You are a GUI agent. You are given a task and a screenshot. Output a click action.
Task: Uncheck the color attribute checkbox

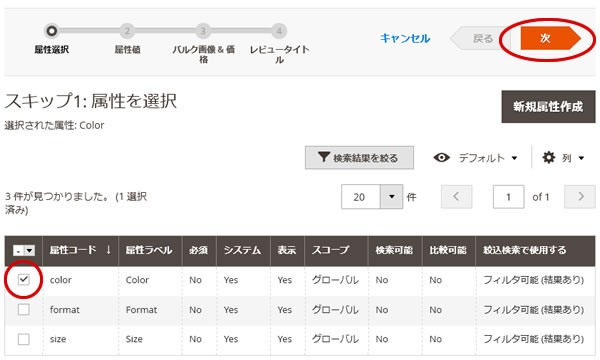click(24, 280)
